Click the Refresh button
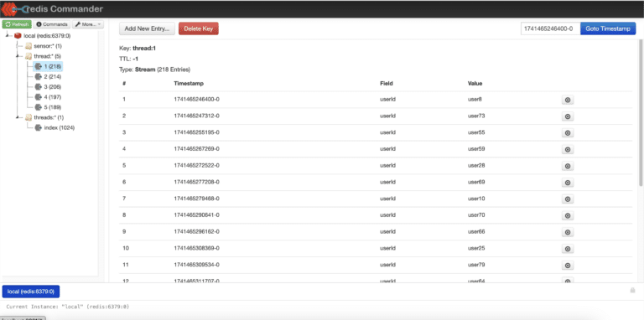Image resolution: width=644 pixels, height=320 pixels. [x=17, y=24]
